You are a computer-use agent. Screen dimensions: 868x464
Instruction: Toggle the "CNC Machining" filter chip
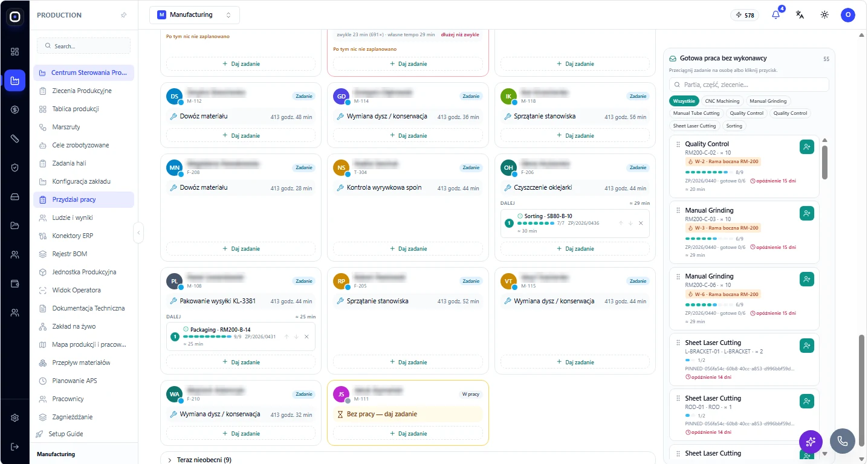[722, 101]
